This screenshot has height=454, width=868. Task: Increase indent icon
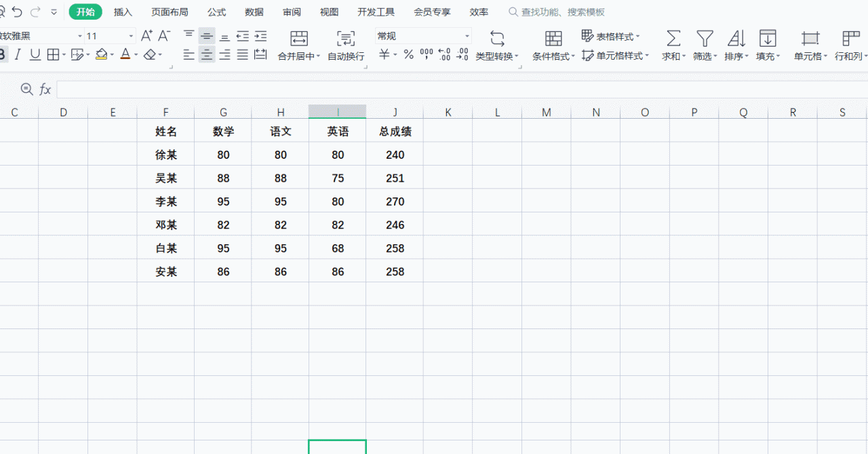point(260,36)
